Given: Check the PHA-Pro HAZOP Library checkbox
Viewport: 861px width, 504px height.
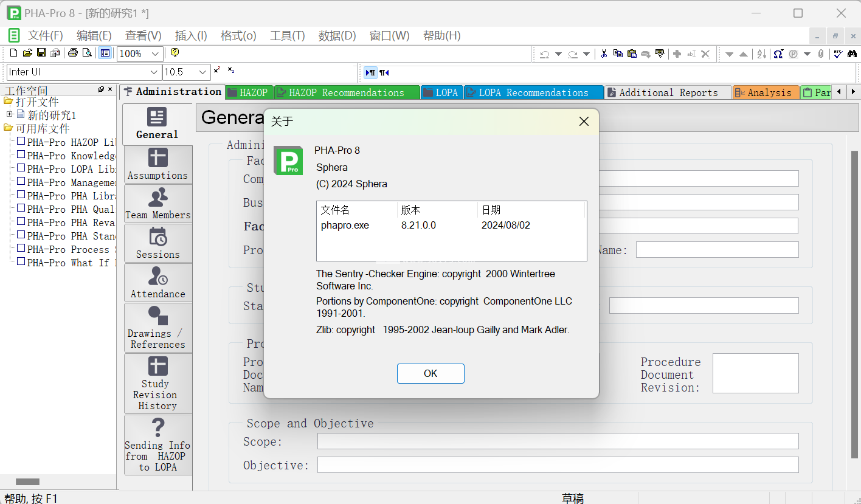Looking at the screenshot, I should [x=21, y=142].
